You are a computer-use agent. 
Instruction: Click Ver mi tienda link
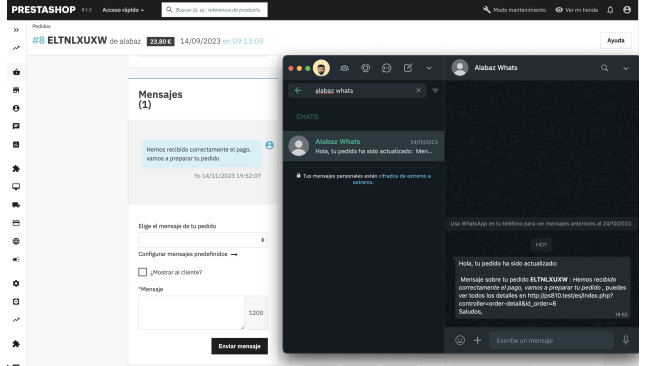pyautogui.click(x=576, y=10)
